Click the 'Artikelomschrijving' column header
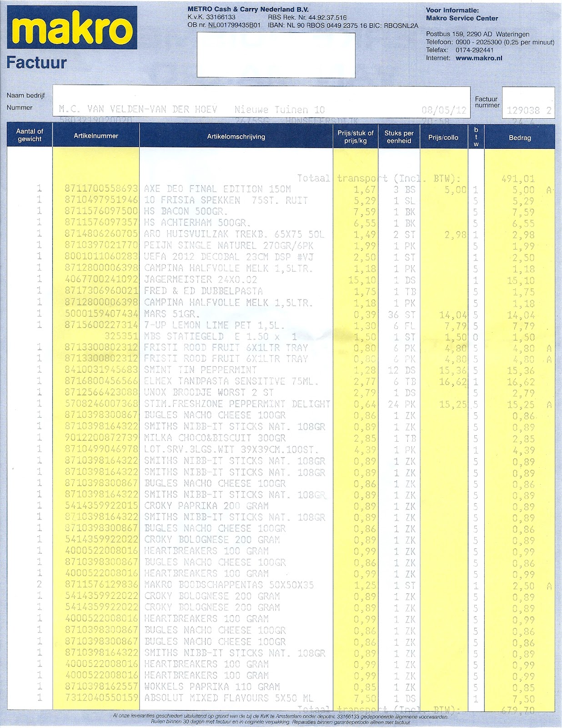This screenshot has width=562, height=728. coord(236,136)
